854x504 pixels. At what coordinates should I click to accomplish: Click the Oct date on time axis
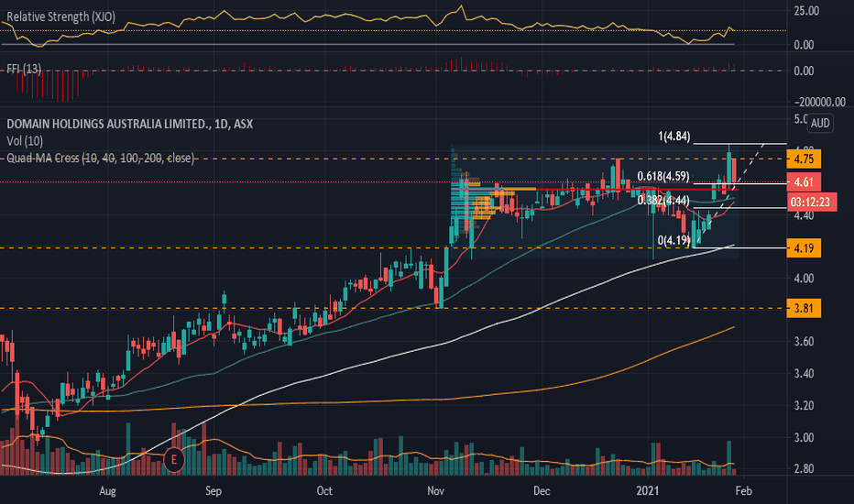tap(324, 491)
